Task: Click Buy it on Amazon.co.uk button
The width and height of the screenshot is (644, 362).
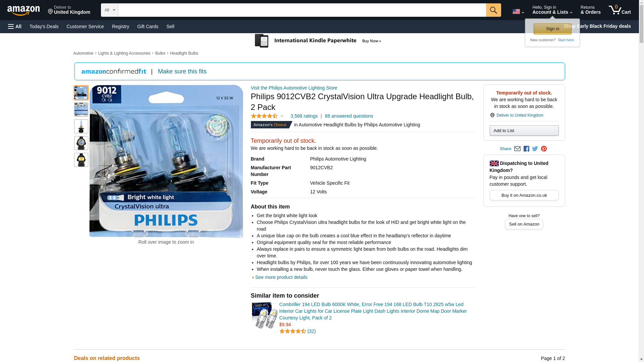Action: [x=524, y=195]
